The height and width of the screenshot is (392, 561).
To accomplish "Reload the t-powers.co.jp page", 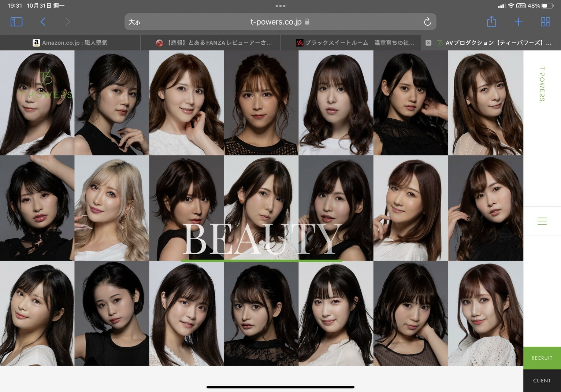I will click(x=427, y=22).
